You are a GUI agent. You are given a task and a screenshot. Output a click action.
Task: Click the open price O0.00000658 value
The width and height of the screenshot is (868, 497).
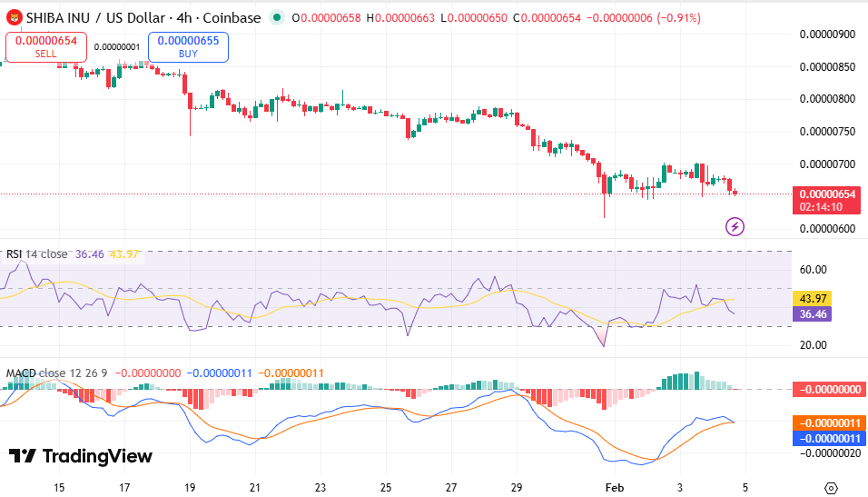(x=326, y=18)
